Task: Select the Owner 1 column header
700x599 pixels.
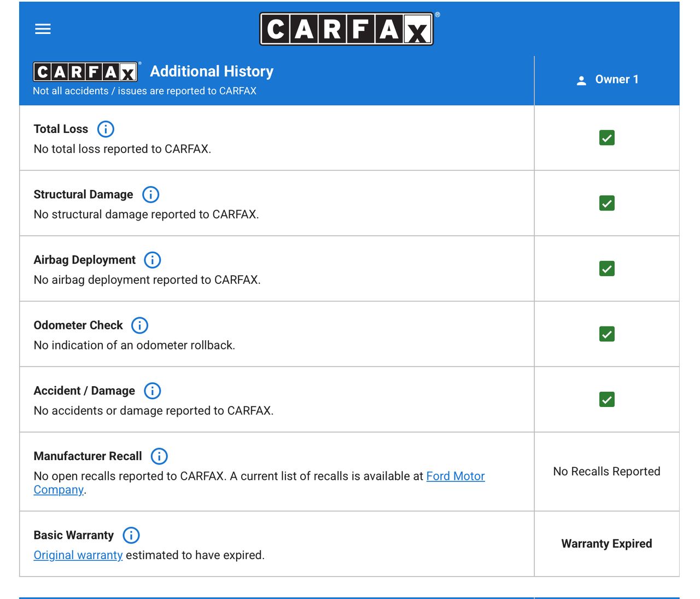Action: [x=616, y=80]
